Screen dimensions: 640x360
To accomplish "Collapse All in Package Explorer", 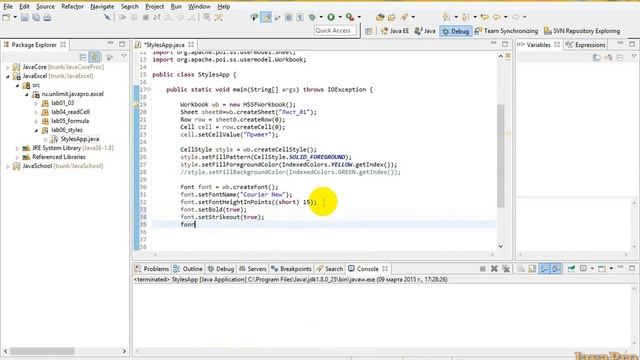I will point(83,57).
